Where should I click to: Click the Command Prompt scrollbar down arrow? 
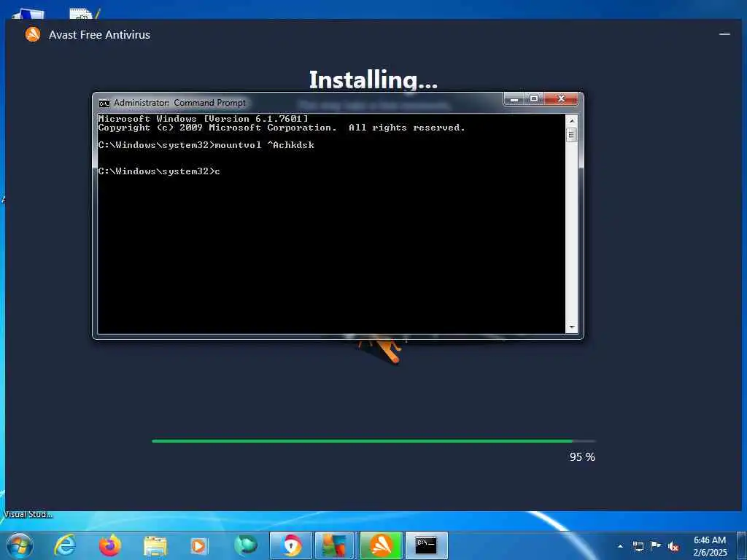pyautogui.click(x=572, y=327)
